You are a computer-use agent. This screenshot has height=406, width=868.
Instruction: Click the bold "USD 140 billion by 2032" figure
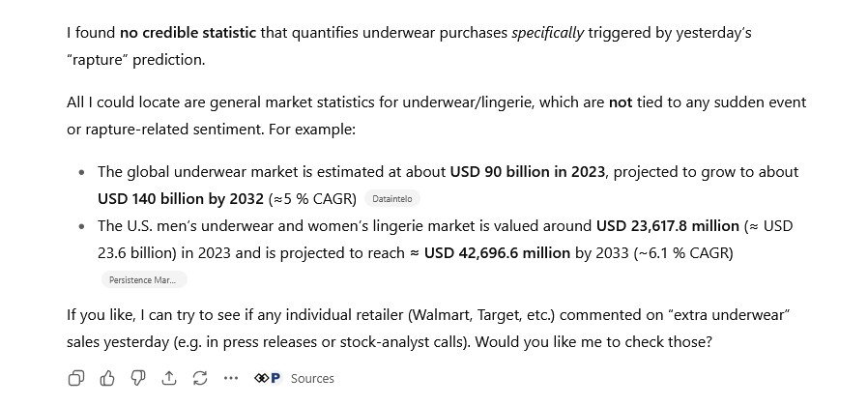pyautogui.click(x=180, y=199)
